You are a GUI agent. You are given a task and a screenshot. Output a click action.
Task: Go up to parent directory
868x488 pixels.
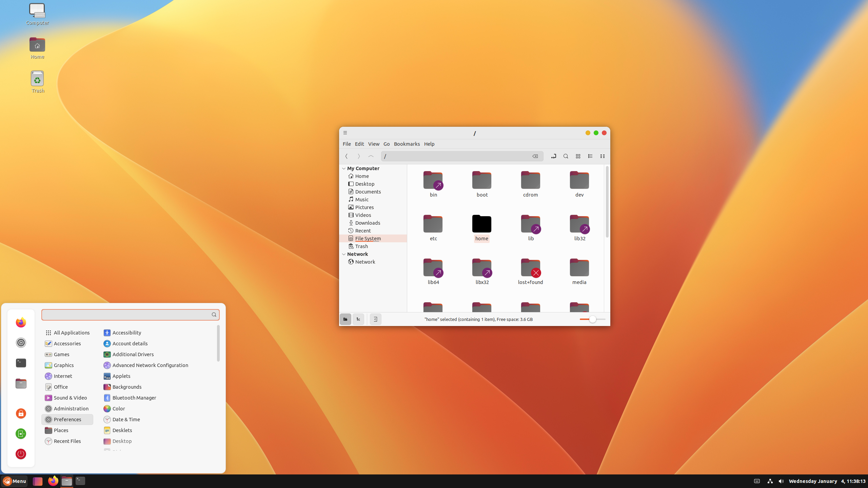371,156
